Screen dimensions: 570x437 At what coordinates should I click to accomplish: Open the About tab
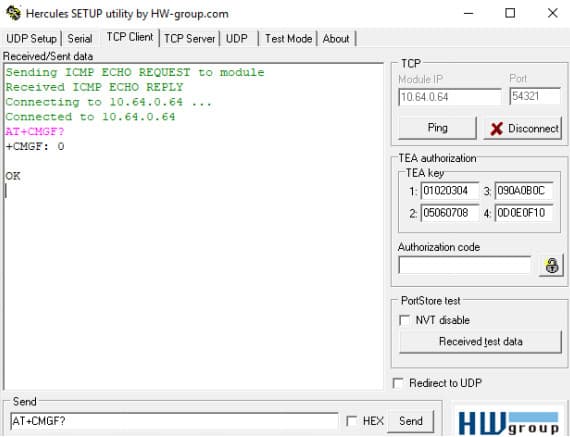coord(336,39)
